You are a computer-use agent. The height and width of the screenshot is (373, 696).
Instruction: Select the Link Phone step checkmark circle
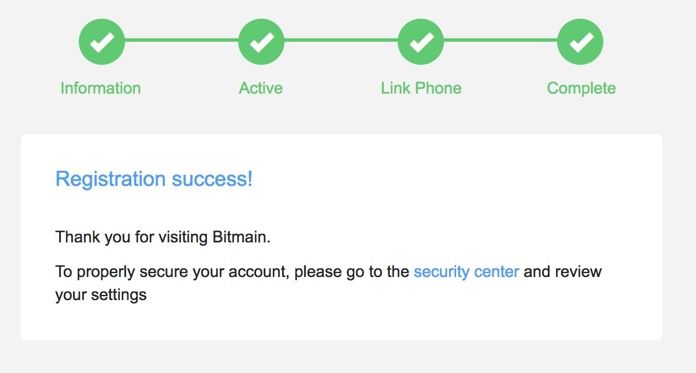coord(421,42)
